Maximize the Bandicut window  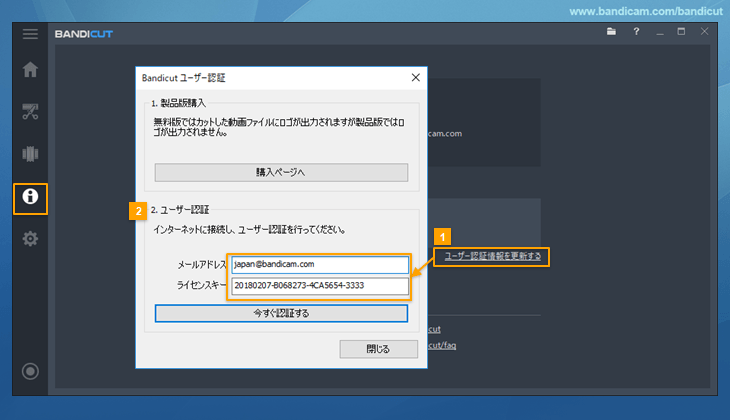[x=681, y=32]
